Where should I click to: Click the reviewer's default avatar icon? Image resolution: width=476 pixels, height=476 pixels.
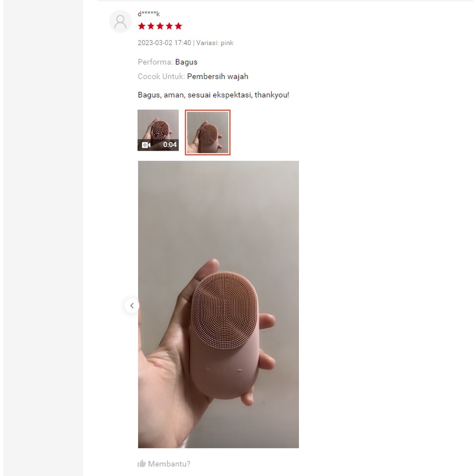click(120, 21)
